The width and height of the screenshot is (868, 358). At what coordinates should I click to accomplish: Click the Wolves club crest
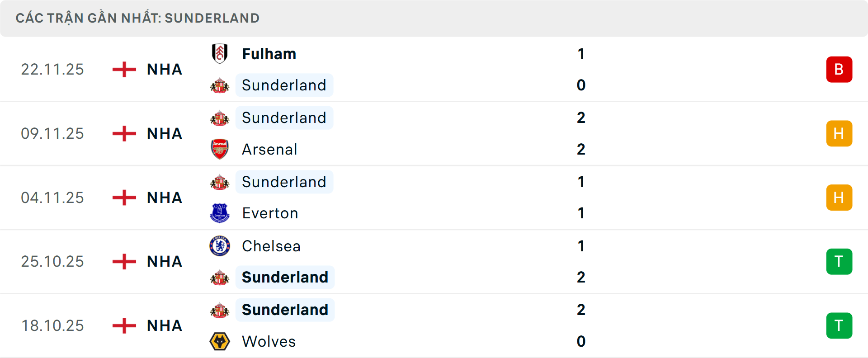tap(220, 341)
